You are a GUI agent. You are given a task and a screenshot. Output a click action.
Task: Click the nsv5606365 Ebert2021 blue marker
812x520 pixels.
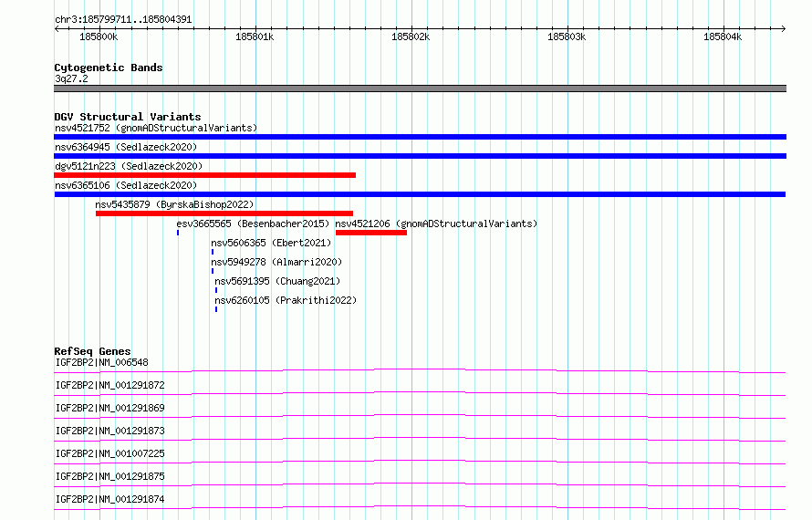[213, 252]
